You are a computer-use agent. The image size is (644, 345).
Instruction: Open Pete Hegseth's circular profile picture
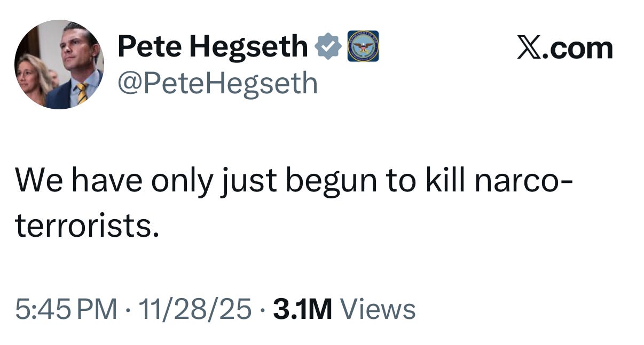59,65
